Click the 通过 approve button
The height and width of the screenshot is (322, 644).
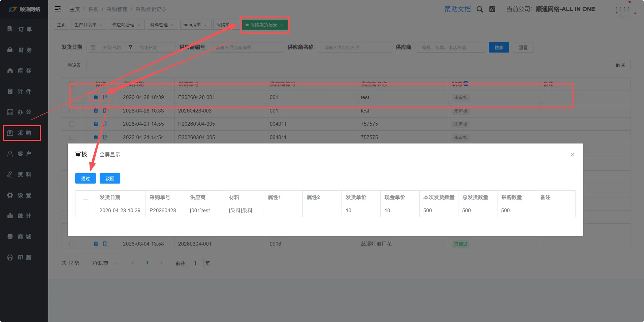click(86, 179)
